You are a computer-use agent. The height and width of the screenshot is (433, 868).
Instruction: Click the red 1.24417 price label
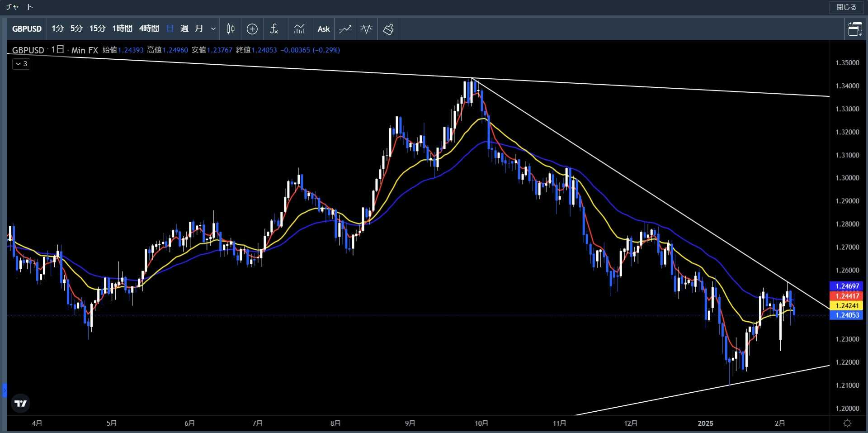click(847, 296)
